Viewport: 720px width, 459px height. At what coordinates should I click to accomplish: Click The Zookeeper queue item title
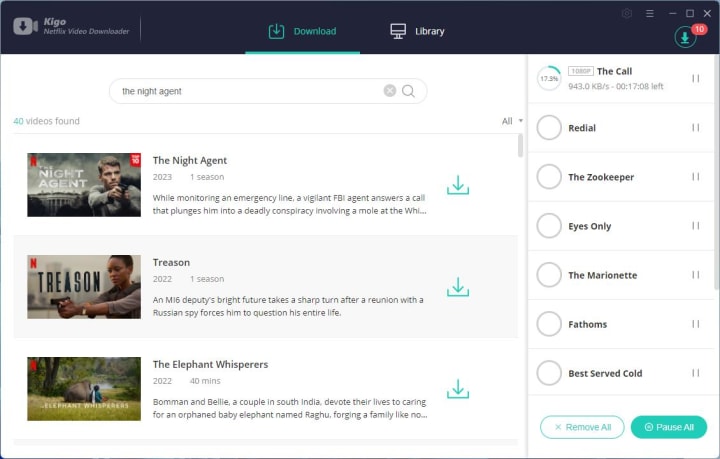click(x=601, y=177)
